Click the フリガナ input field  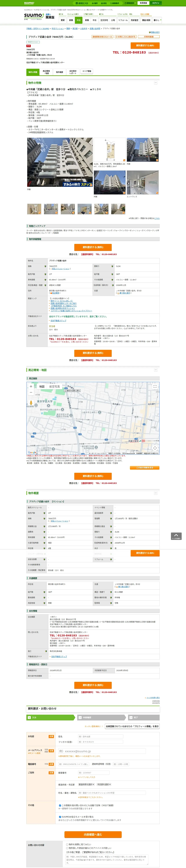pos(101,742)
